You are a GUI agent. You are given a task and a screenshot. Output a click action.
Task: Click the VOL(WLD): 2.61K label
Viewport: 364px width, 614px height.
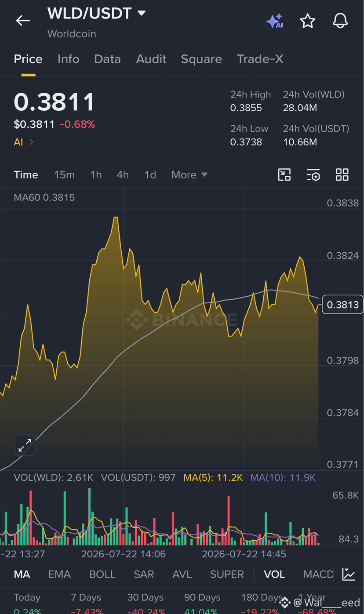coord(54,477)
